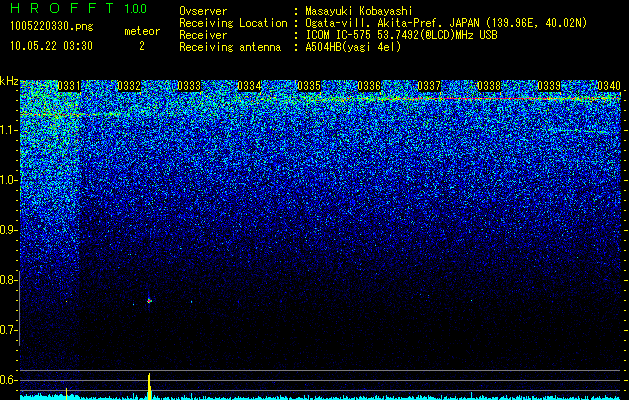This screenshot has width=629, height=400.
Task: Click the 0.9 frequency axis label
Action: pyautogui.click(x=8, y=230)
